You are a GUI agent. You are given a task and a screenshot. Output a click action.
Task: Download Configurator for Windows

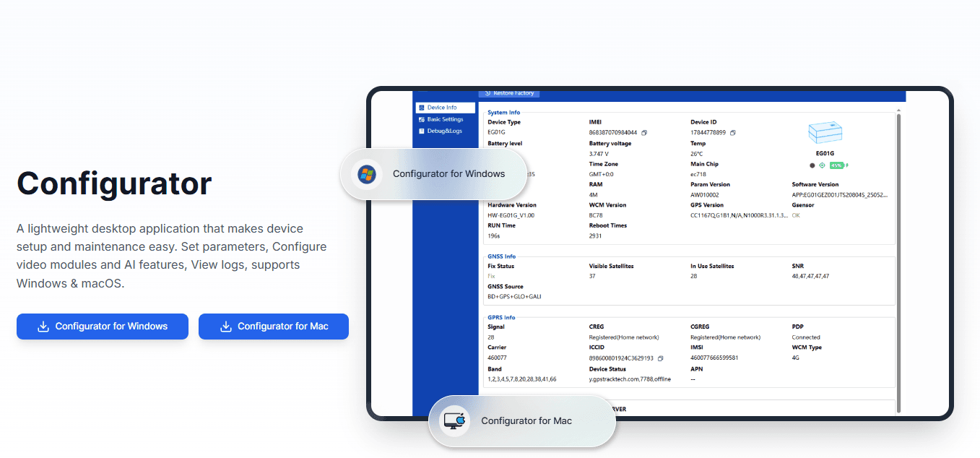point(103,327)
